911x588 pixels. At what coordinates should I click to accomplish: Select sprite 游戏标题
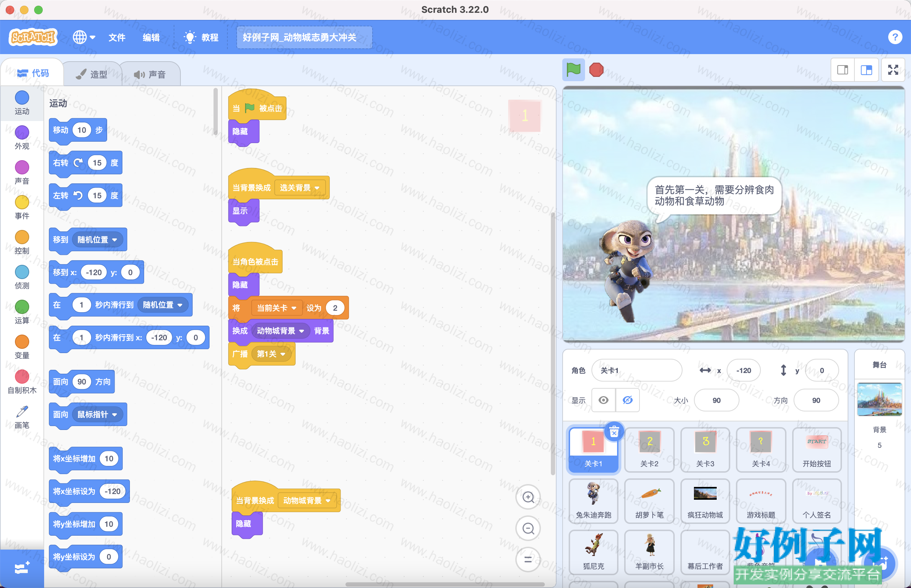(760, 501)
